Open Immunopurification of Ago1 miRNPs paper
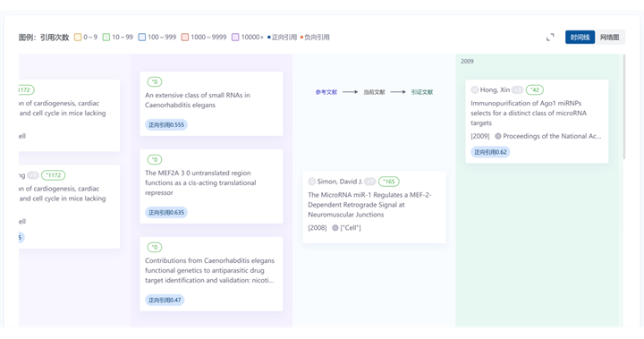644x339 pixels. coord(529,113)
